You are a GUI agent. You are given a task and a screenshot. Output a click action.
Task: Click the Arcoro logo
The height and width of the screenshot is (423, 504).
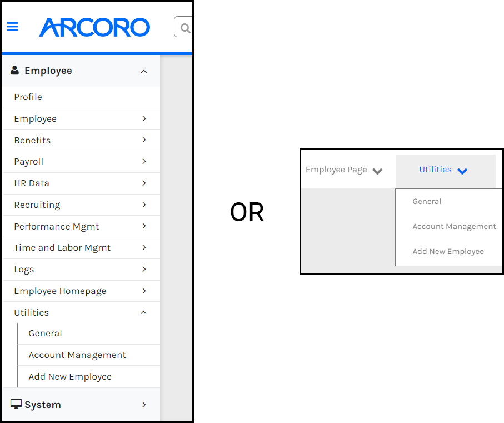coord(94,27)
